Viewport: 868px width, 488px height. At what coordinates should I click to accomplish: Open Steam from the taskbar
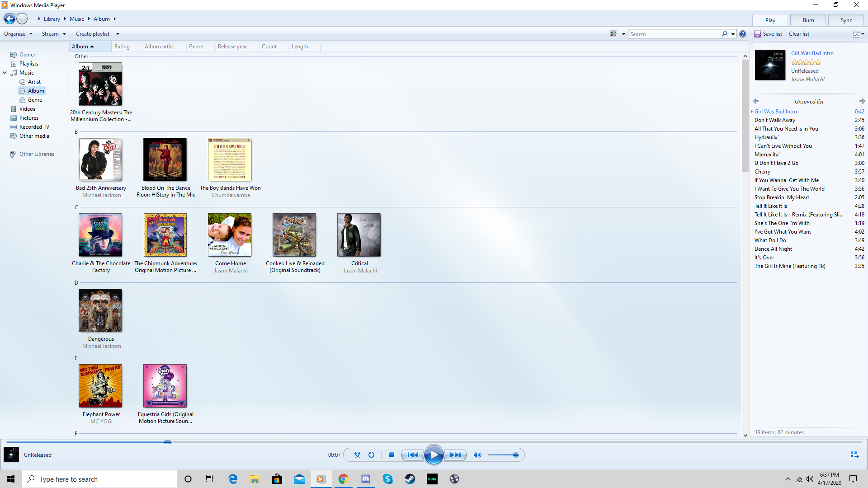pos(410,479)
